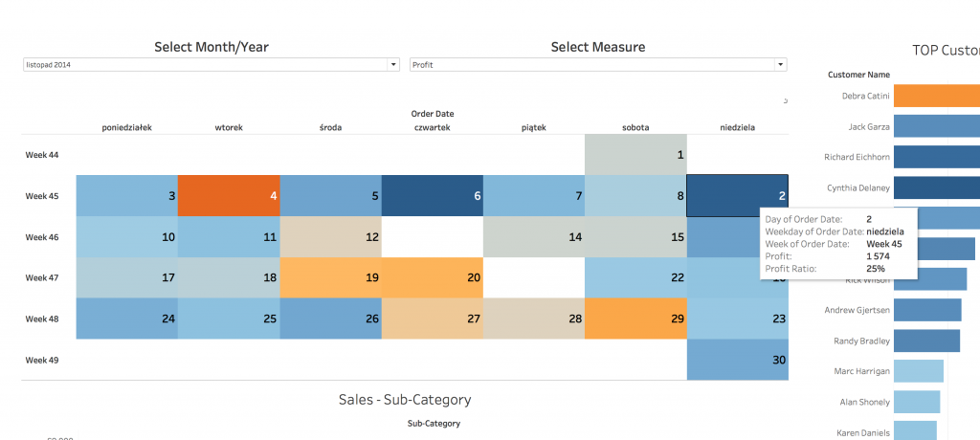Click the Sales - Sub-Category chart title

coord(405,400)
